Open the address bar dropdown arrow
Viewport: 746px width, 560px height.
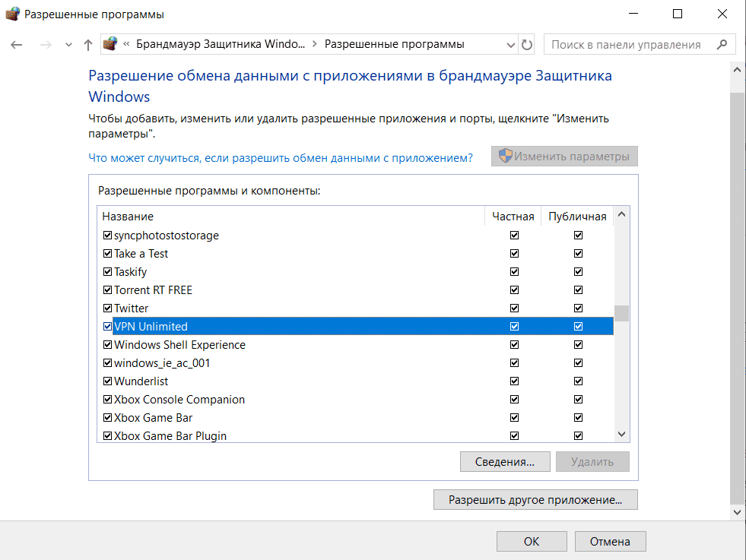coord(511,44)
